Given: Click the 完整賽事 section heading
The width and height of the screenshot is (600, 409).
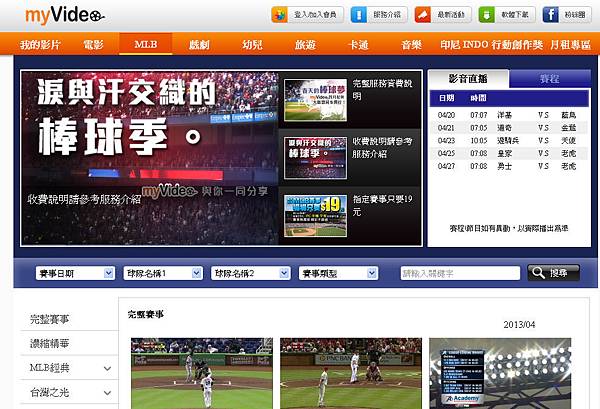Looking at the screenshot, I should pyautogui.click(x=146, y=314).
